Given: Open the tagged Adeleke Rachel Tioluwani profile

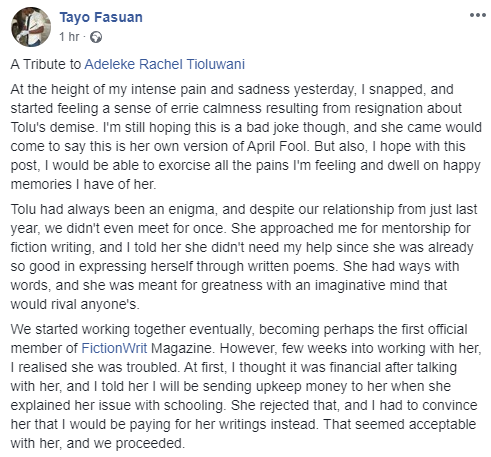Looking at the screenshot, I should [165, 64].
